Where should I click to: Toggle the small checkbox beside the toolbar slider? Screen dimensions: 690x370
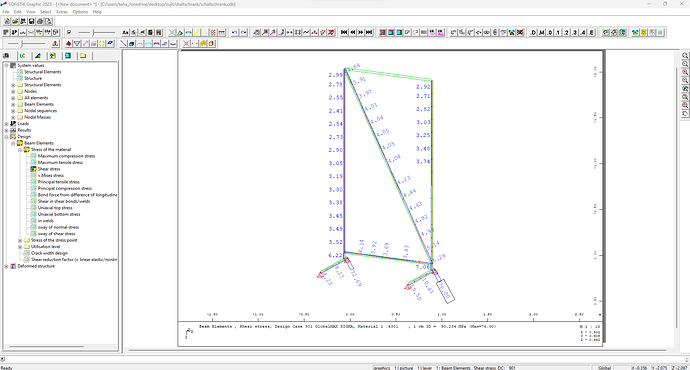69,32
